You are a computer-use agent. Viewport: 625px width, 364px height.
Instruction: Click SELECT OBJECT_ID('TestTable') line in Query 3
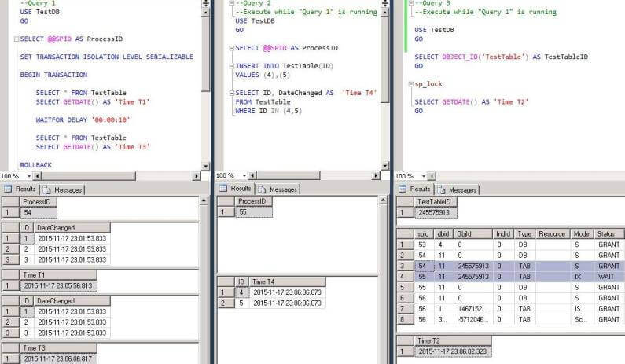click(501, 57)
